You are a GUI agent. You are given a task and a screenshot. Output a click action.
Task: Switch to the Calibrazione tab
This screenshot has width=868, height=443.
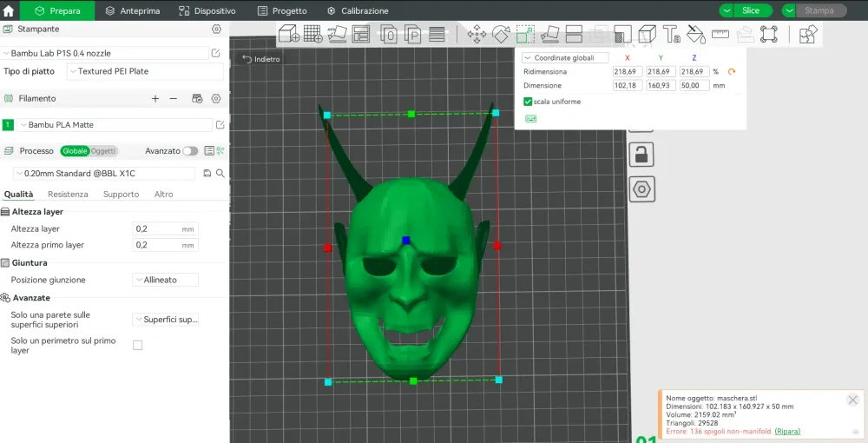click(358, 10)
